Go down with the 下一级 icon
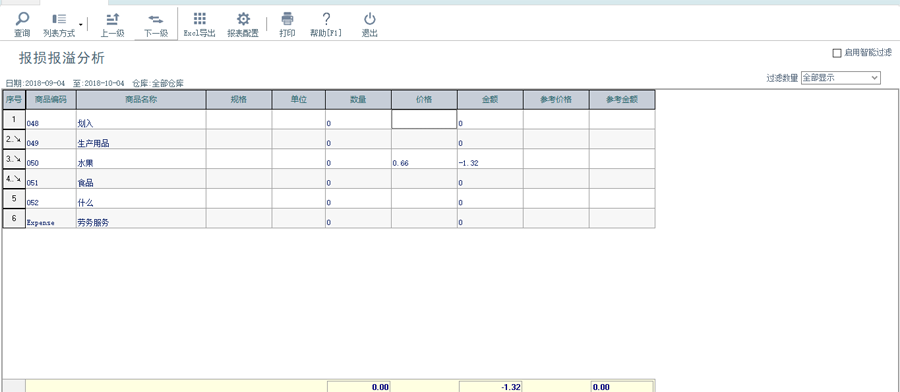Viewport: 900px width, 392px height. point(156,19)
